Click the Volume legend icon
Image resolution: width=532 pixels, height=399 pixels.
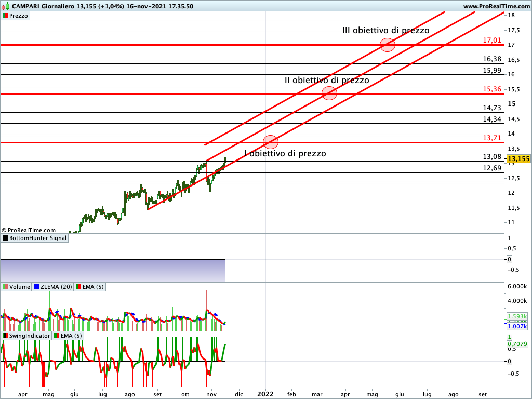[x=5, y=287]
